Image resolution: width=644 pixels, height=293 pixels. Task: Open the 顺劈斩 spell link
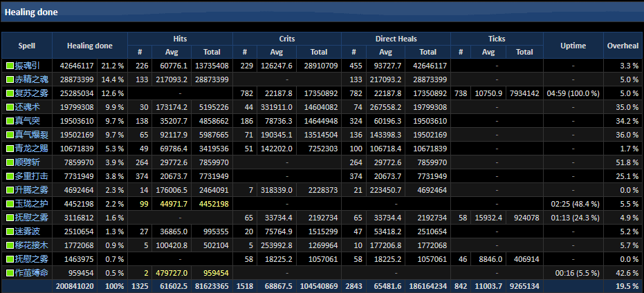pyautogui.click(x=28, y=162)
